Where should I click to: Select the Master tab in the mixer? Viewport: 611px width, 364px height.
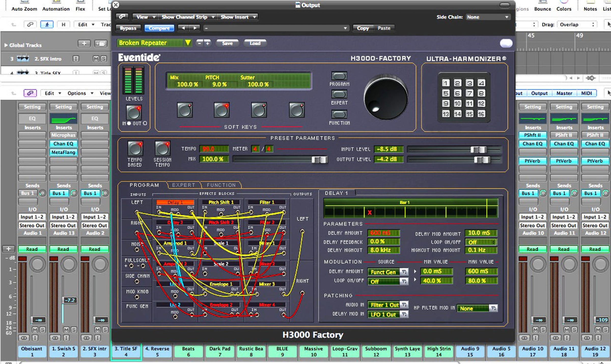pyautogui.click(x=564, y=93)
